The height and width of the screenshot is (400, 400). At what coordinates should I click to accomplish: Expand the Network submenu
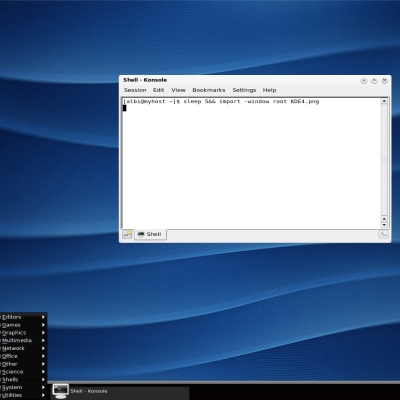click(23, 348)
